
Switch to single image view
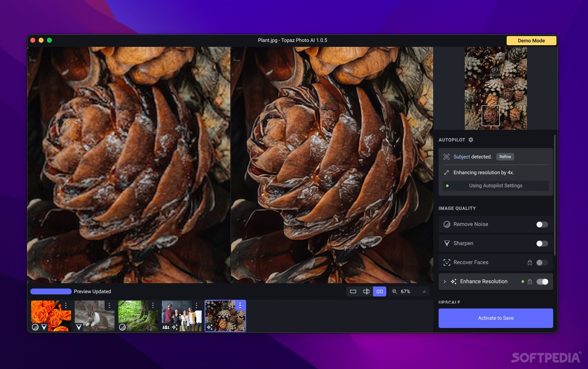353,291
